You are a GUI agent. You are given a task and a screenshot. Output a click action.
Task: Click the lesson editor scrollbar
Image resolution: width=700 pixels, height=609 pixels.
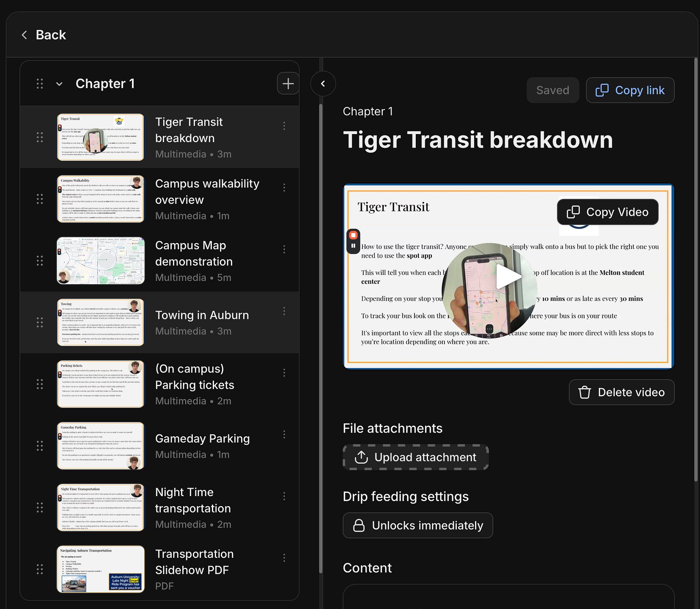tap(696, 269)
